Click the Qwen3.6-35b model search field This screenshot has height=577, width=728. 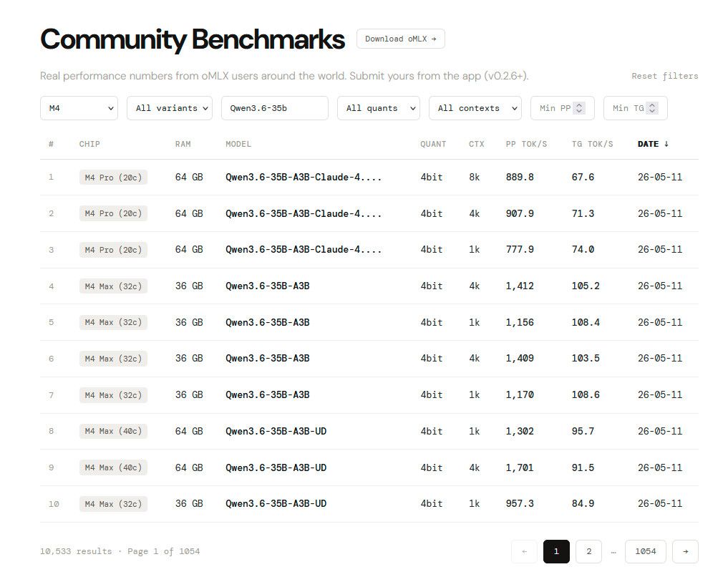pyautogui.click(x=275, y=108)
